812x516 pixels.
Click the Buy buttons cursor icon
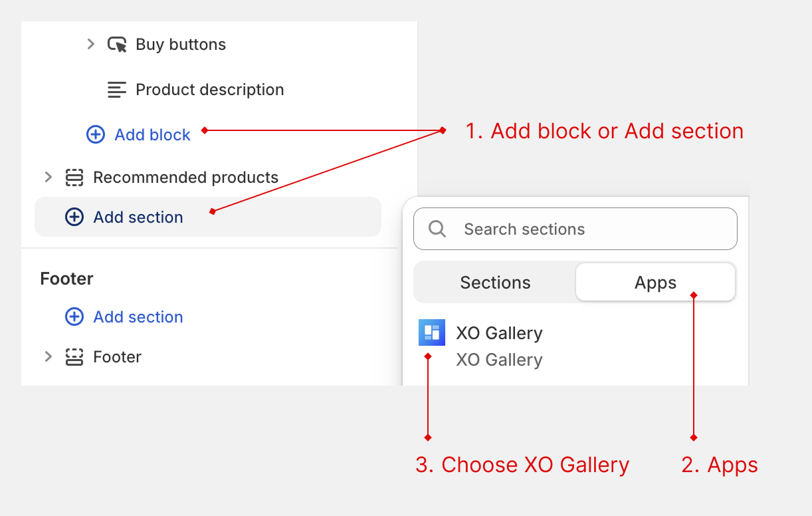tap(117, 45)
